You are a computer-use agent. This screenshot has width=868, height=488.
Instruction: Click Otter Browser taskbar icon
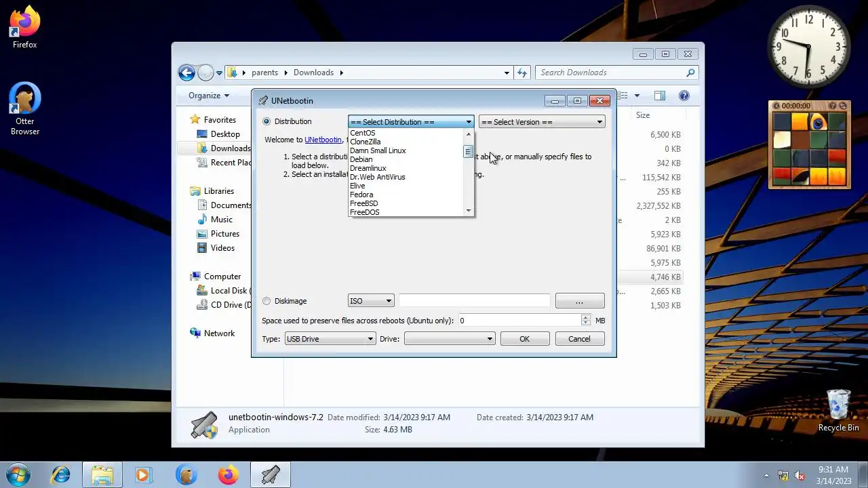click(x=186, y=475)
